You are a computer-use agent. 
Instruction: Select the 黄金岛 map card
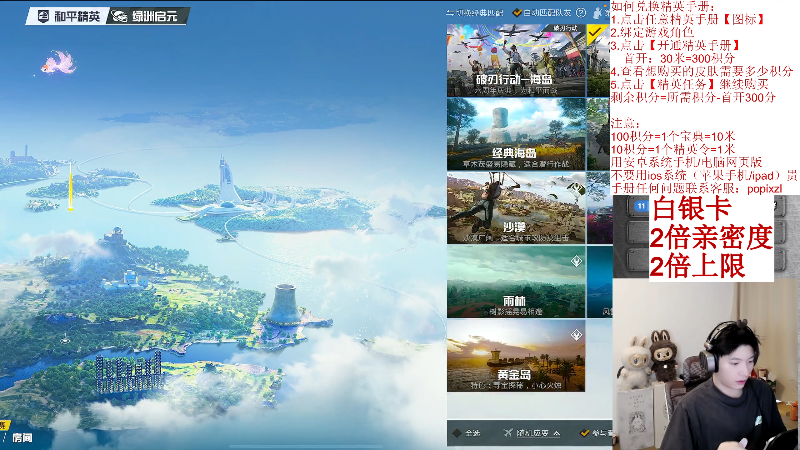coord(516,356)
